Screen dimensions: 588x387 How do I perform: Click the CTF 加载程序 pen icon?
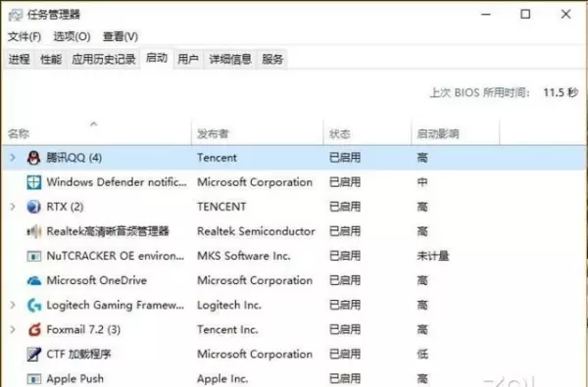coord(33,355)
